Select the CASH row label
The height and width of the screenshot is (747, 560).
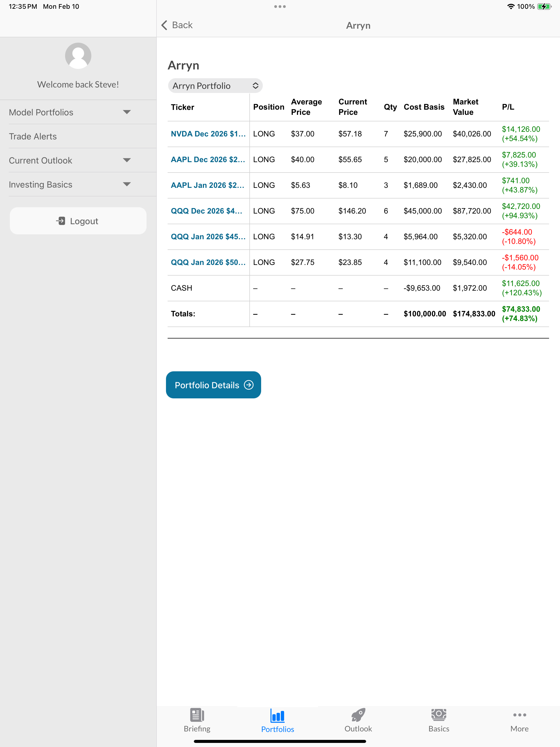tap(181, 288)
